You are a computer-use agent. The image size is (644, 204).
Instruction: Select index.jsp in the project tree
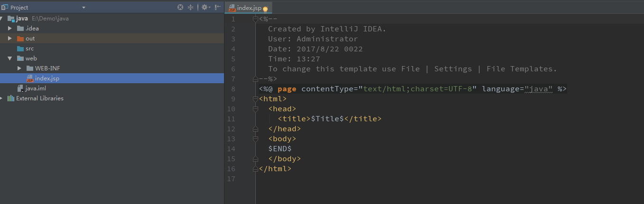click(x=47, y=78)
